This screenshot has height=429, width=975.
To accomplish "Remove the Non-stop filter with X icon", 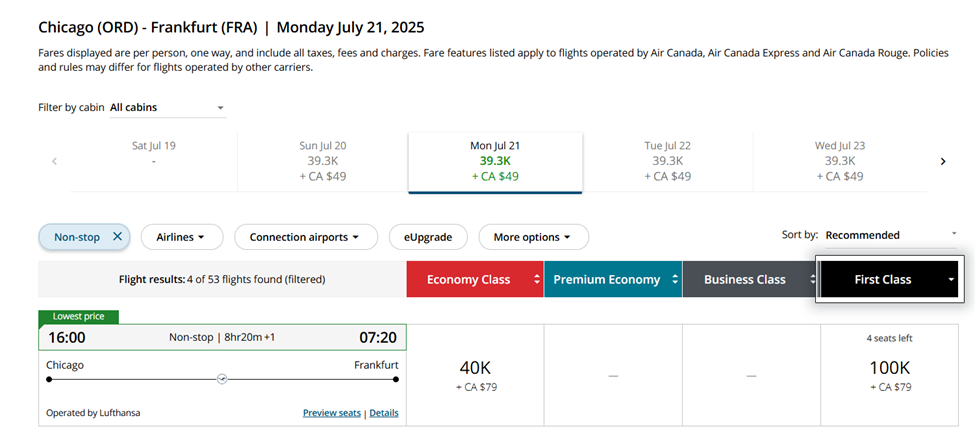I will [117, 237].
